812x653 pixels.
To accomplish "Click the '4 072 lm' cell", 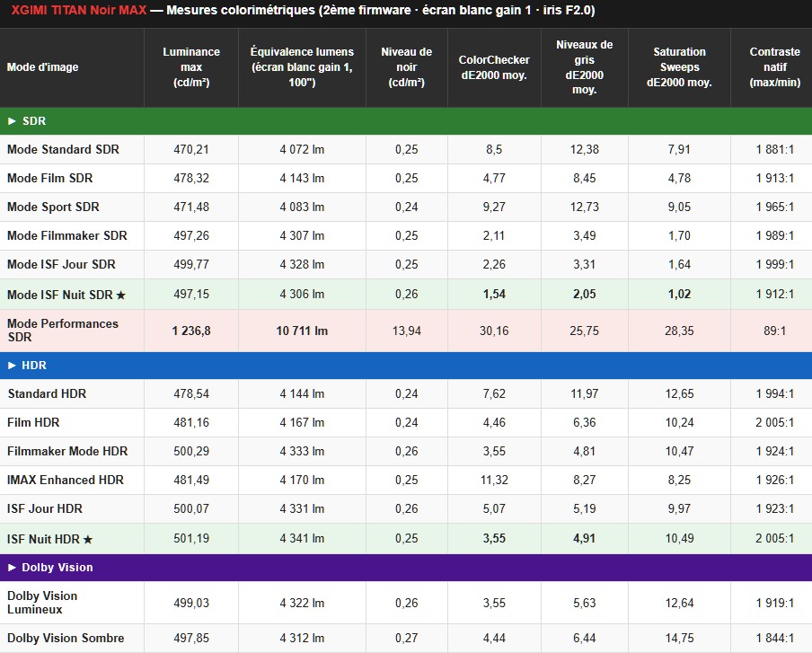I will click(x=302, y=150).
